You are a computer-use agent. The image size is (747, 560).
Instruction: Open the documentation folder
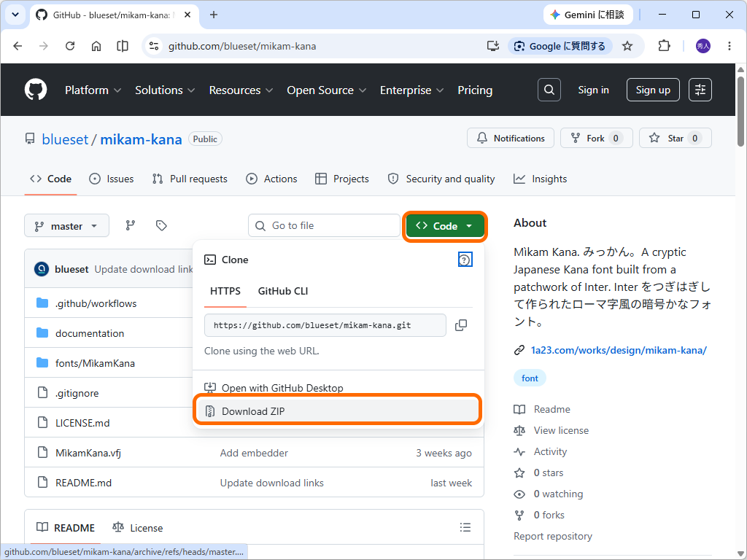tap(90, 333)
